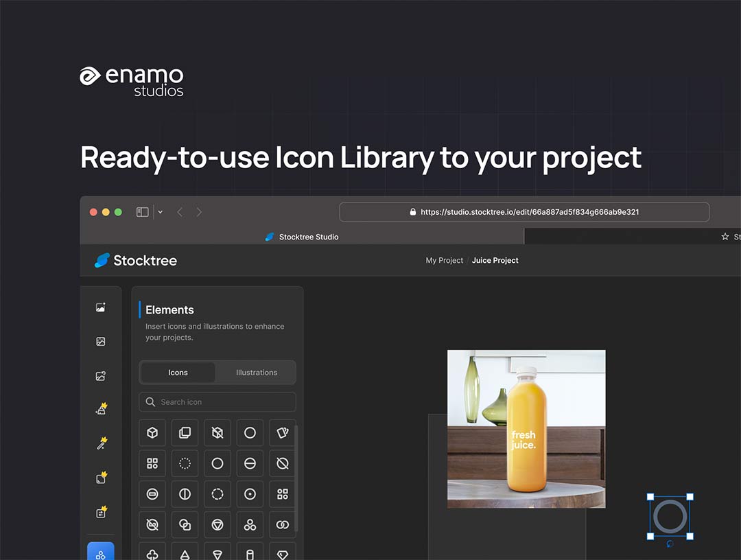Switch to the Illustrations tab

pos(257,373)
